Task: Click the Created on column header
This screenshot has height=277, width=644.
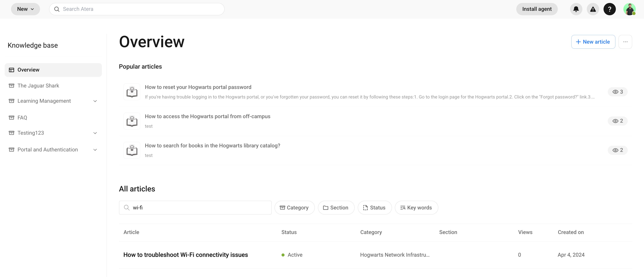Action: pos(571,232)
